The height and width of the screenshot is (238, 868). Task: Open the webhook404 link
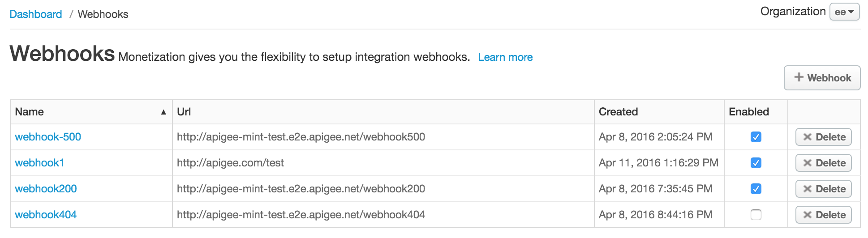(46, 215)
